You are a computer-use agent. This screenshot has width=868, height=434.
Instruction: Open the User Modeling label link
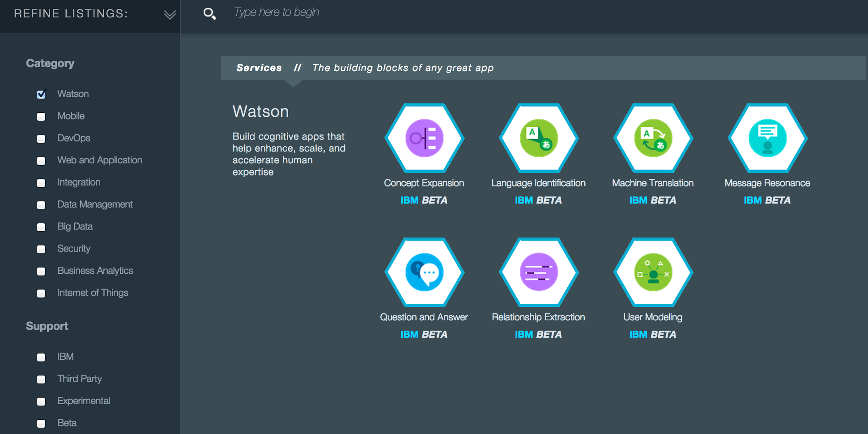[653, 317]
